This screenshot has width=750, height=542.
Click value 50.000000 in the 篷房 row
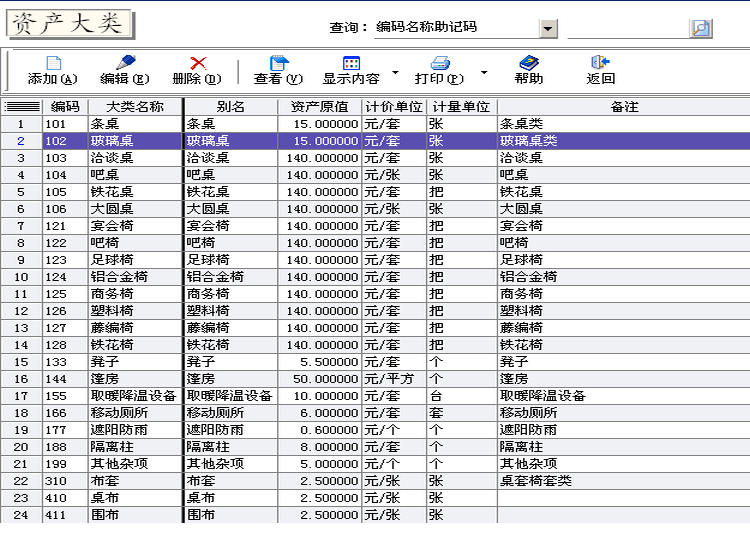point(320,379)
